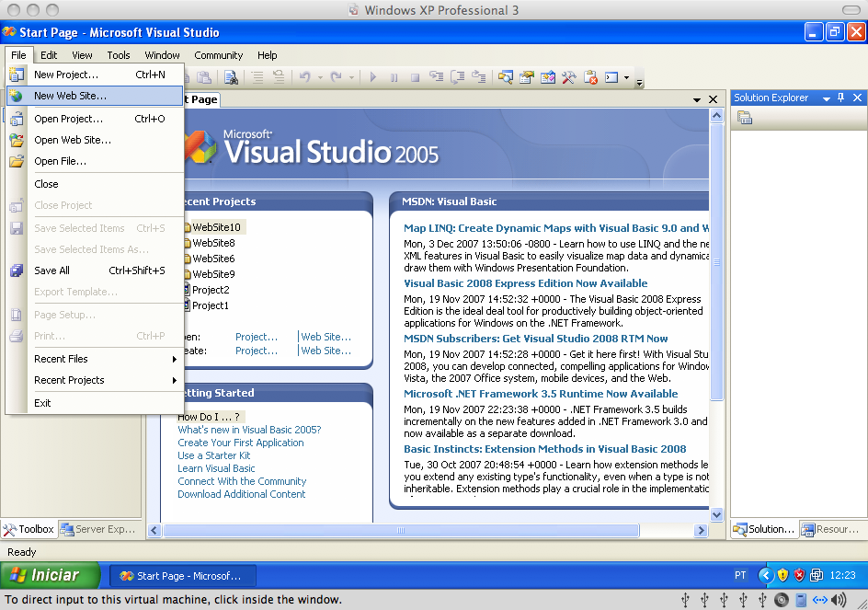Click the Error List toolbar icon
Viewport: 868px width, 610px height.
point(590,77)
